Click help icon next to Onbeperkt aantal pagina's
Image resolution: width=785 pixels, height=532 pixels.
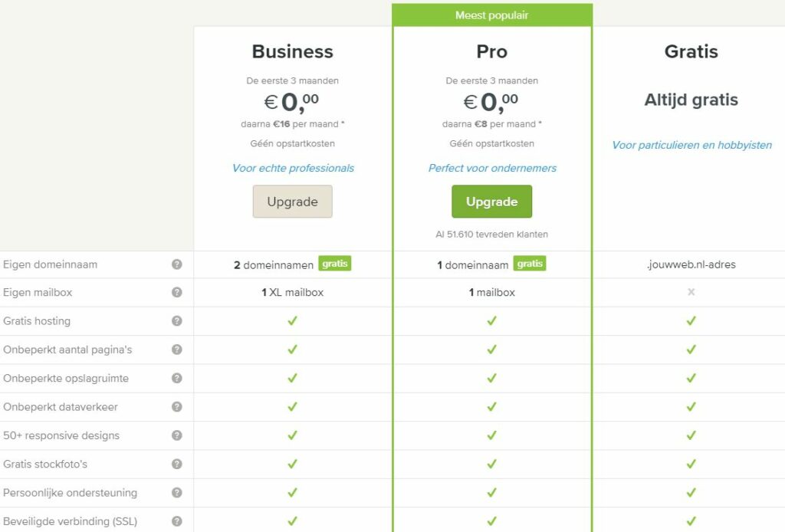coord(177,350)
